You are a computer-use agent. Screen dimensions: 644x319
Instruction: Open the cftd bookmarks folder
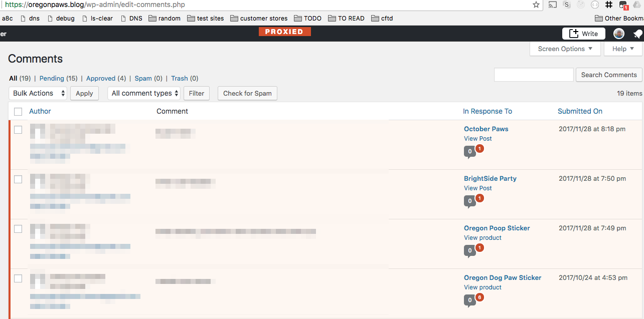(382, 19)
